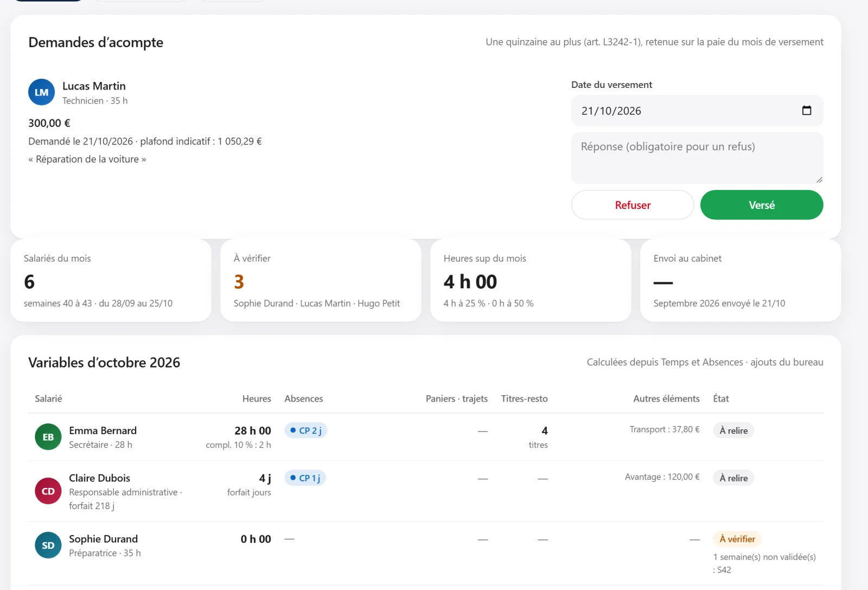Open the Heures sup du mois card
868x590 pixels.
(x=531, y=281)
